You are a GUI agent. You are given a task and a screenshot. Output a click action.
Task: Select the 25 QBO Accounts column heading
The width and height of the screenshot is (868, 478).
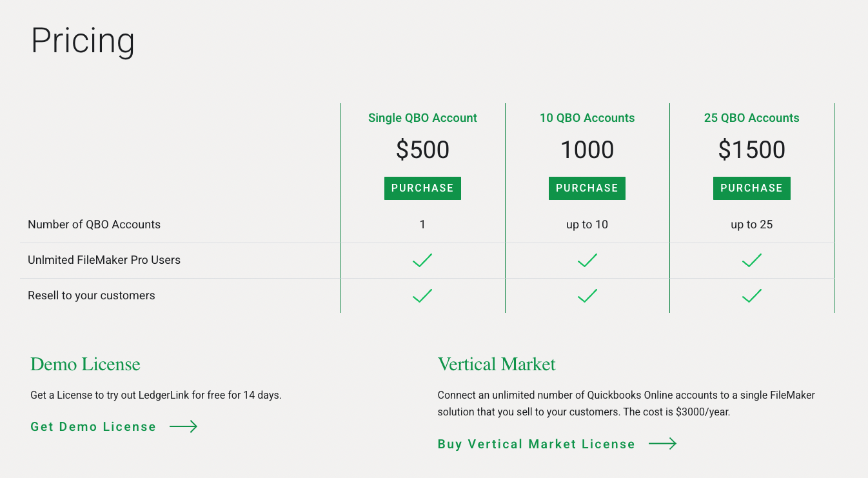click(752, 118)
